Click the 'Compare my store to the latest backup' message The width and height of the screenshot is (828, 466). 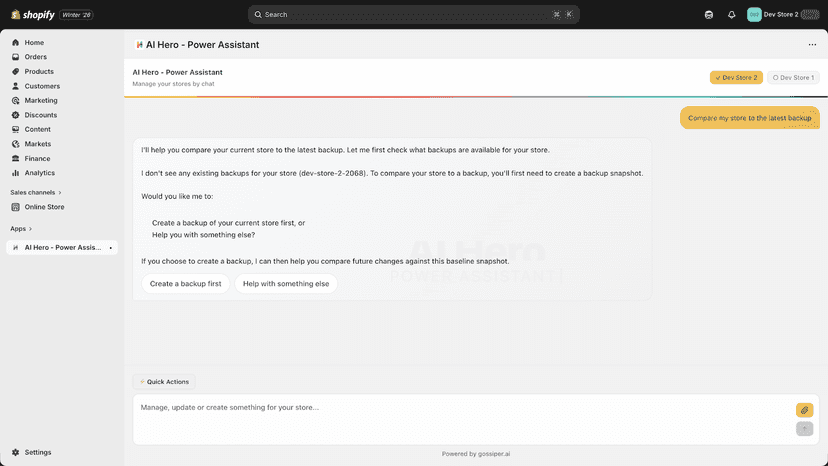click(x=750, y=118)
